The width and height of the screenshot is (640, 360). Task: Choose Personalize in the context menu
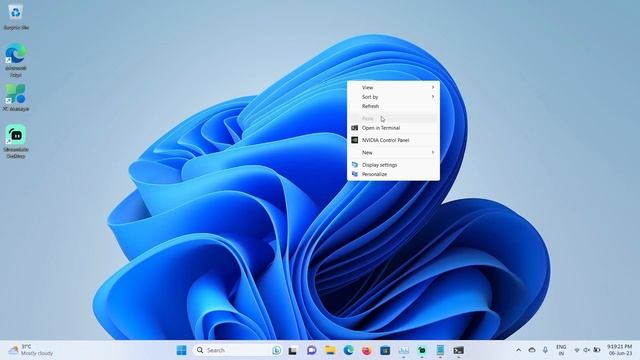click(393, 174)
